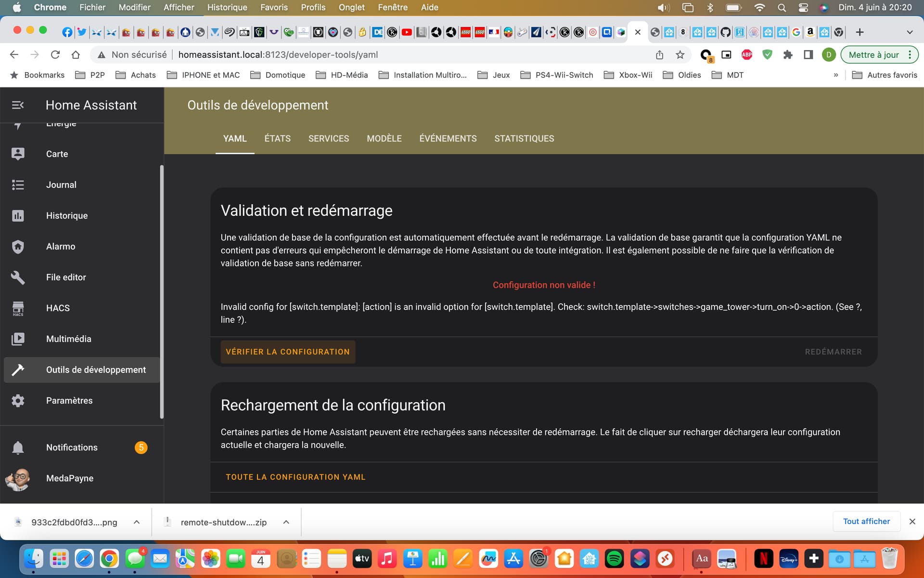Expand options for 933c2fdbd0fd3 png download
The height and width of the screenshot is (578, 924).
pos(137,522)
